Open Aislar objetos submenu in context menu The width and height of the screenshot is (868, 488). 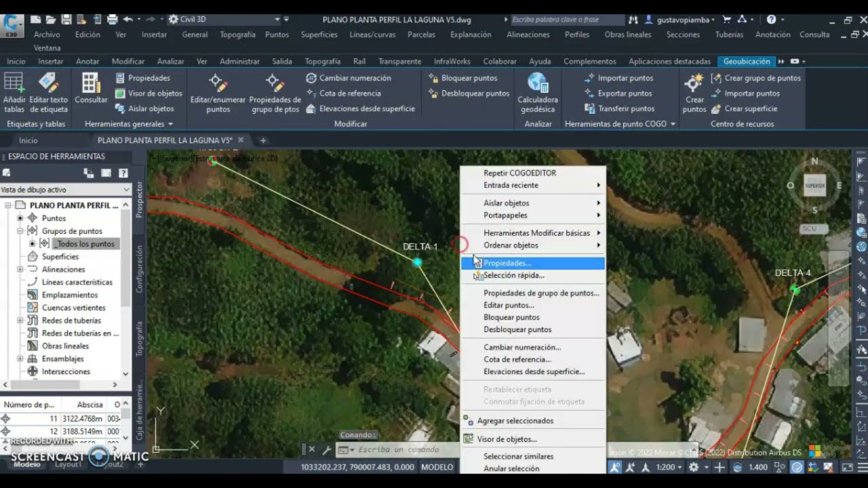(533, 203)
